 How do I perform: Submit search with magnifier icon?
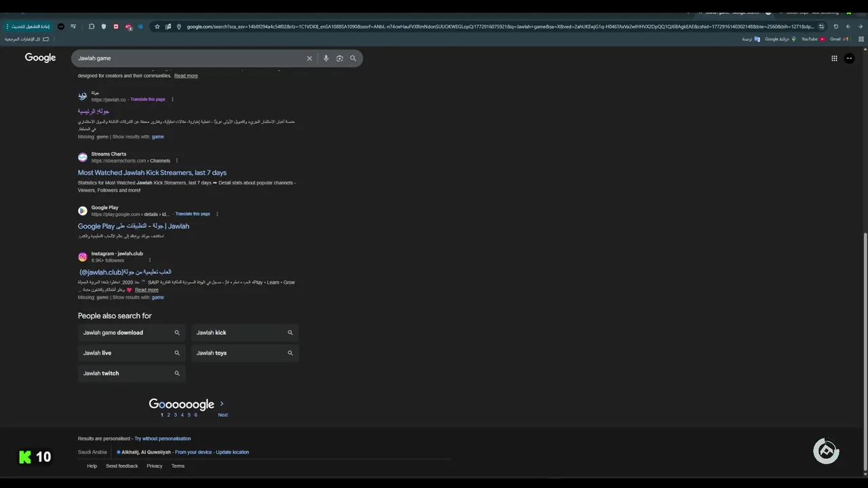coord(353,58)
